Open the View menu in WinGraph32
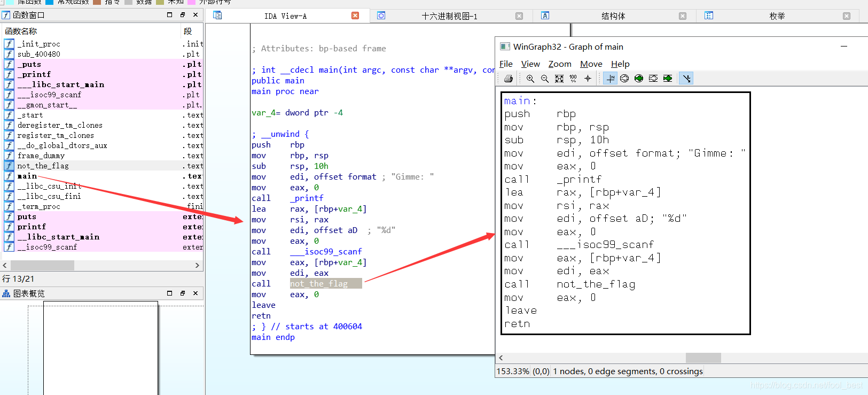 click(530, 64)
